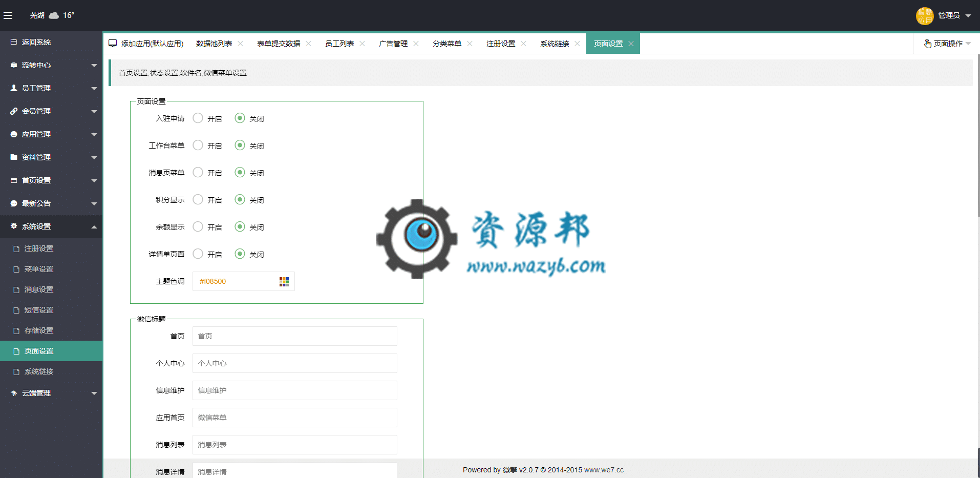Click the 系统设置 gear icon
Viewport: 980px width, 478px height.
[14, 226]
